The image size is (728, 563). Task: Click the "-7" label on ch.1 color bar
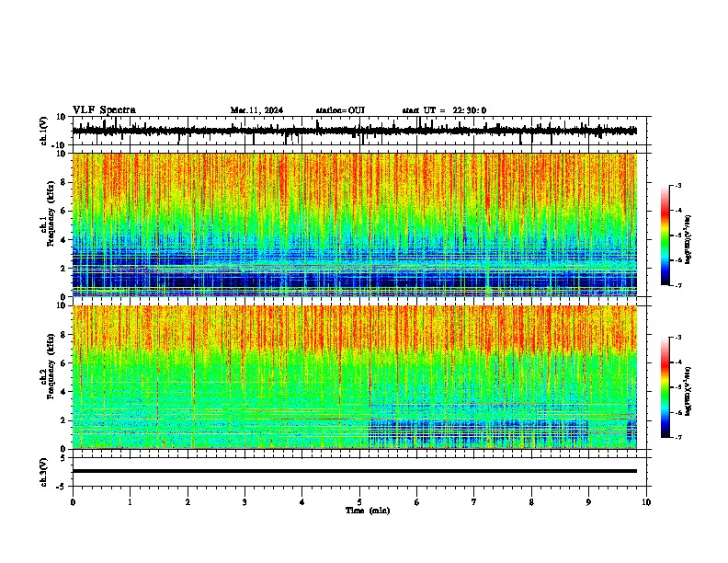677,285
